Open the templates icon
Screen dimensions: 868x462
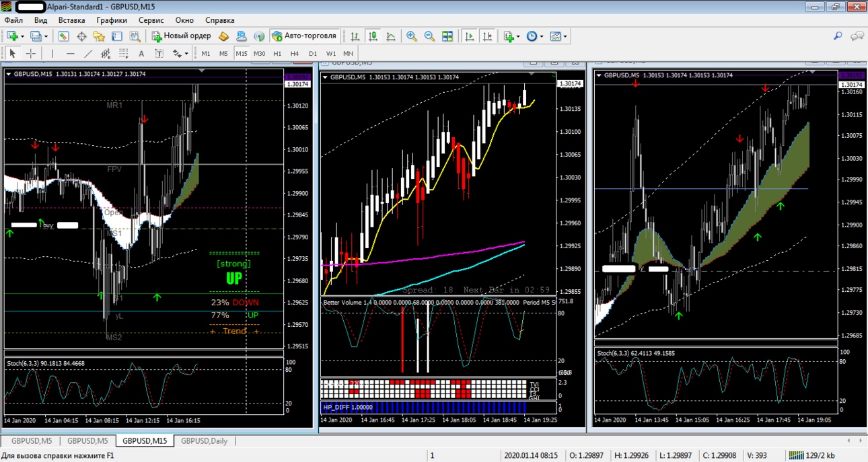(x=555, y=36)
